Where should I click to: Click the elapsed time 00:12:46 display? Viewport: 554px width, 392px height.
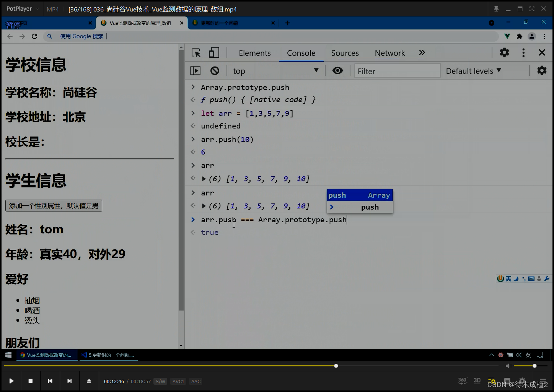[114, 381]
